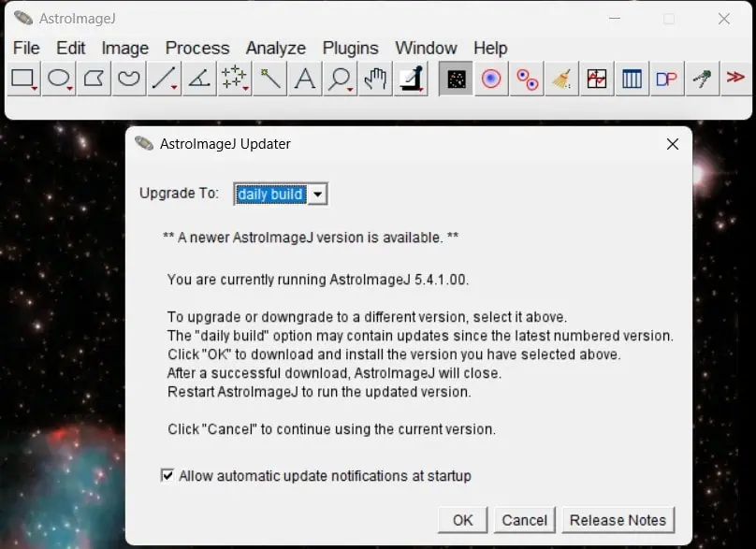Select the Multi-point tool
This screenshot has width=756, height=549.
pos(235,79)
